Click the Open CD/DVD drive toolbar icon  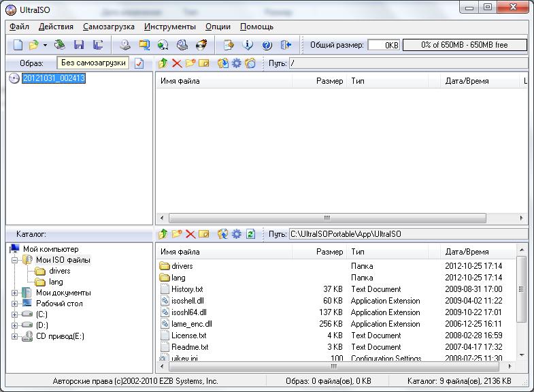tap(60, 45)
